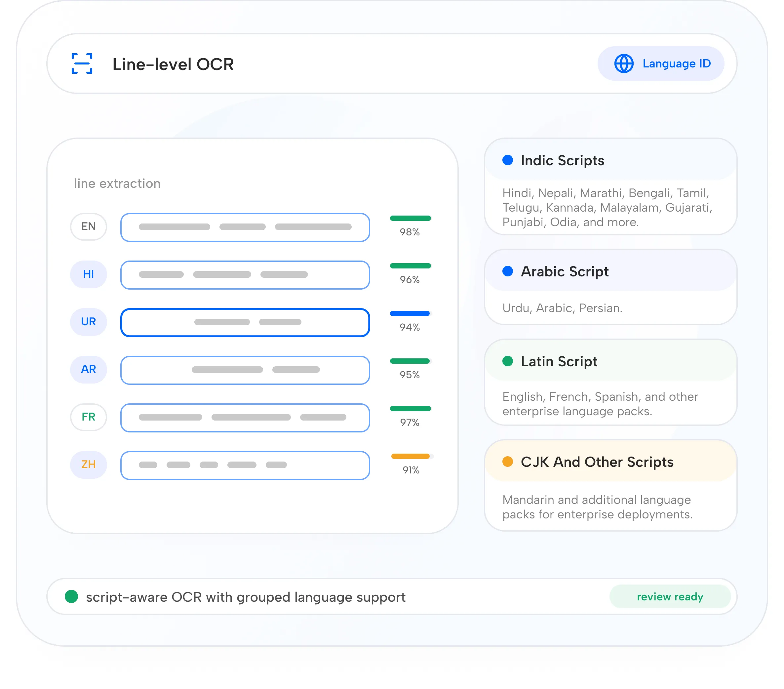Click the blue 94% confidence bar
The image size is (784, 689).
point(410,313)
